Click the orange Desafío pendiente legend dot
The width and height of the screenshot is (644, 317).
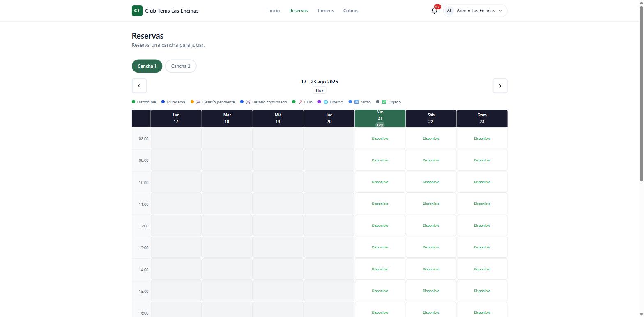192,102
